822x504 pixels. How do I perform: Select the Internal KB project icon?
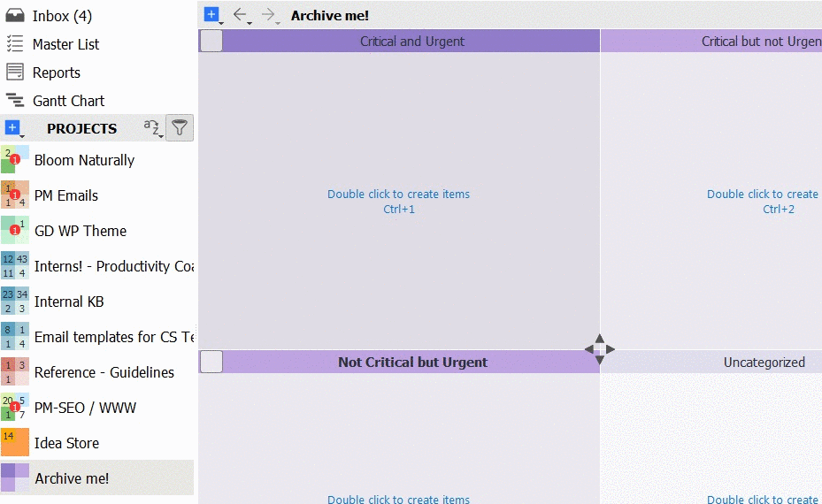point(14,302)
